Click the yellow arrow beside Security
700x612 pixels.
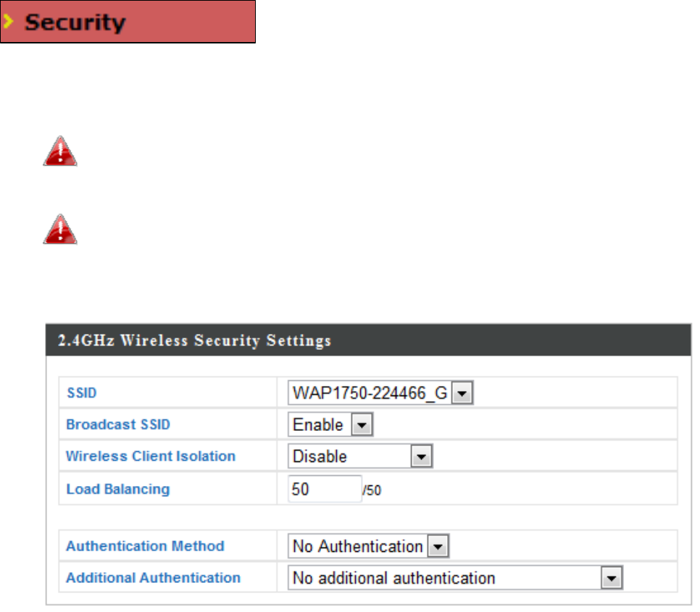click(x=11, y=22)
